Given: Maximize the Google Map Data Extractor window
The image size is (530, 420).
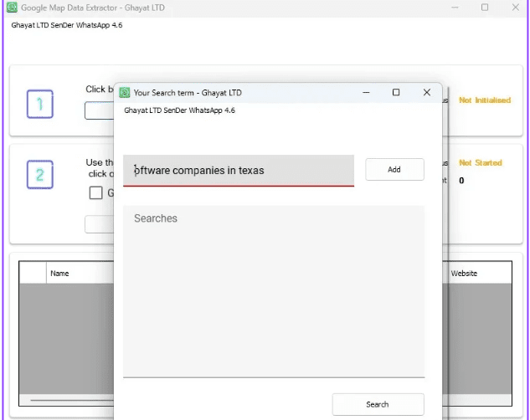Looking at the screenshot, I should [x=485, y=7].
